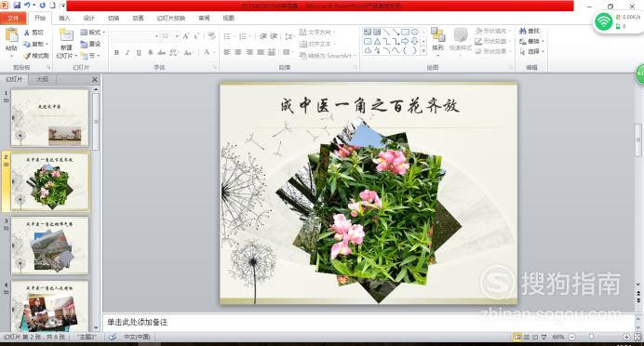Click the Paste icon

point(11,35)
